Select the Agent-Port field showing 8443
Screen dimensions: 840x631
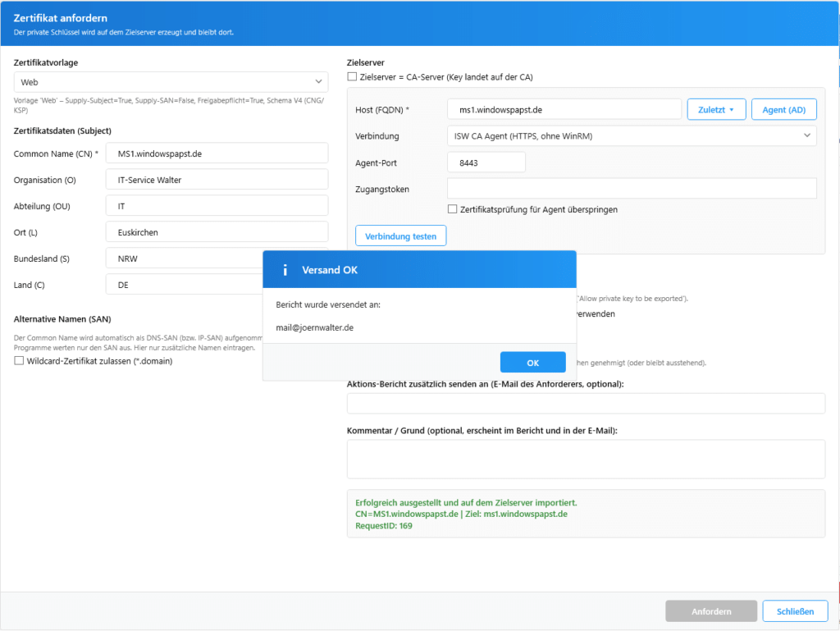pyautogui.click(x=486, y=162)
